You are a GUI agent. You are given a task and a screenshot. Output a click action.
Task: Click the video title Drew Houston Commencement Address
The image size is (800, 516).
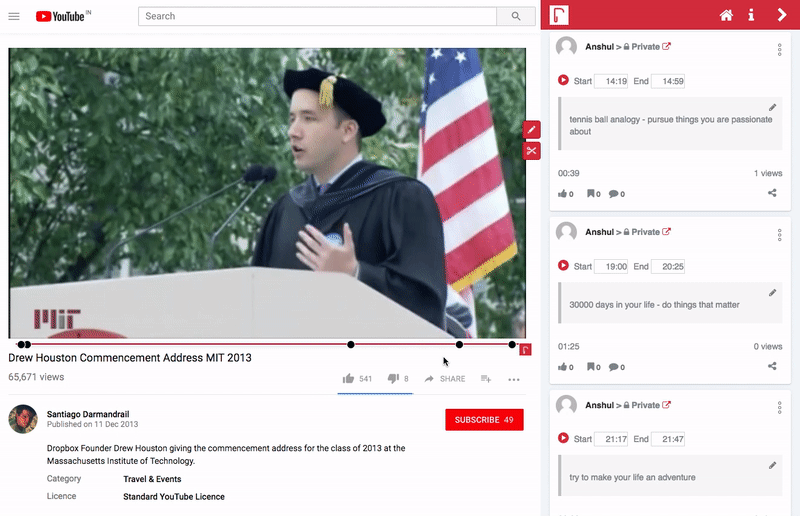[x=130, y=358]
